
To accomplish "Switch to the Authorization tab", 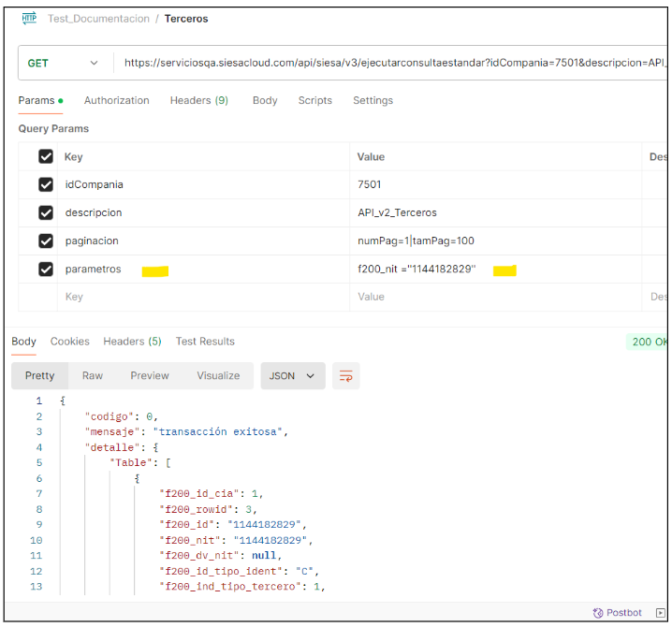I will click(x=116, y=101).
